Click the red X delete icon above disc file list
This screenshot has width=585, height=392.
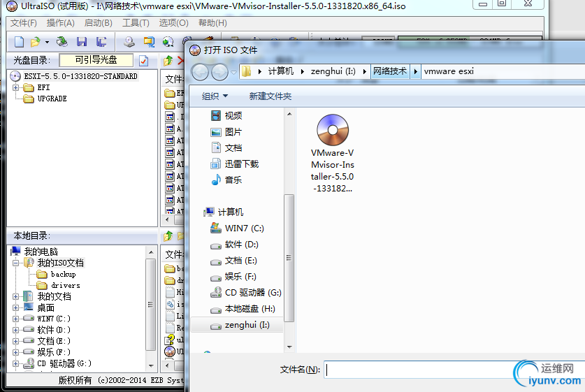click(x=181, y=60)
